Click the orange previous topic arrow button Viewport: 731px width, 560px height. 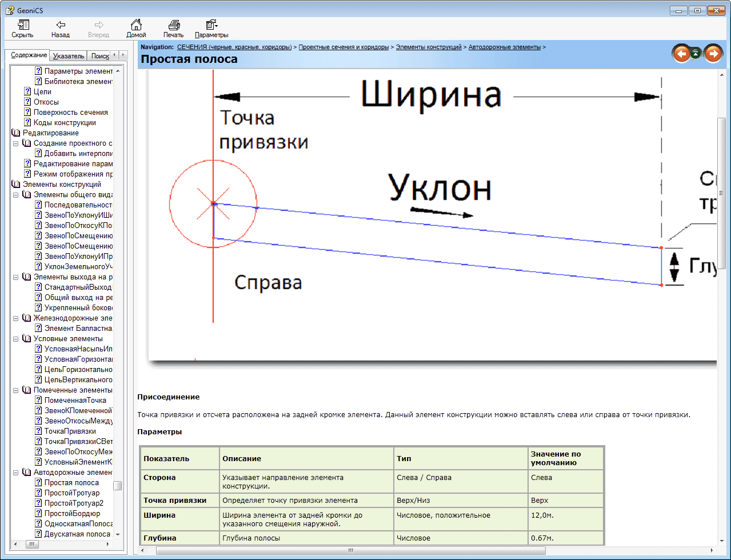(681, 54)
